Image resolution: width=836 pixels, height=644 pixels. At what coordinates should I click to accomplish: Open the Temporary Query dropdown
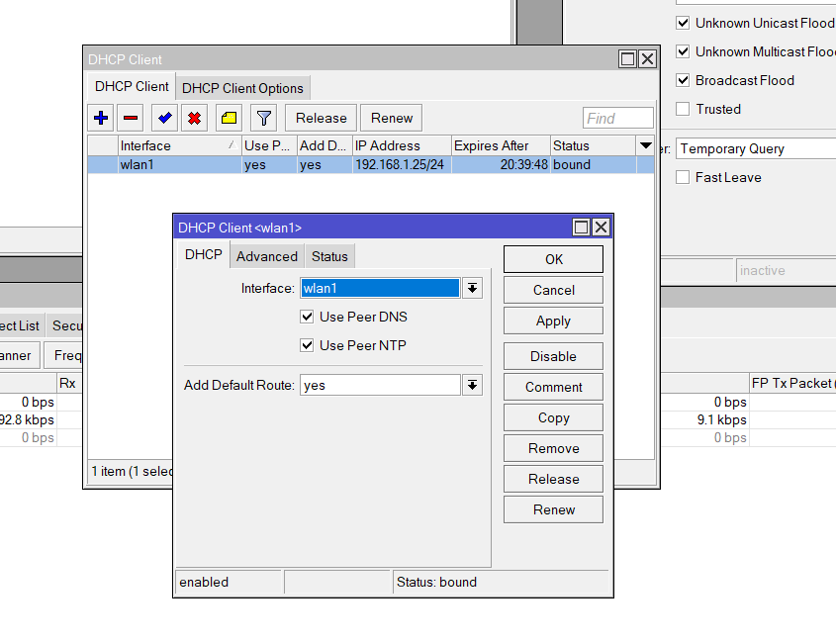coord(756,148)
